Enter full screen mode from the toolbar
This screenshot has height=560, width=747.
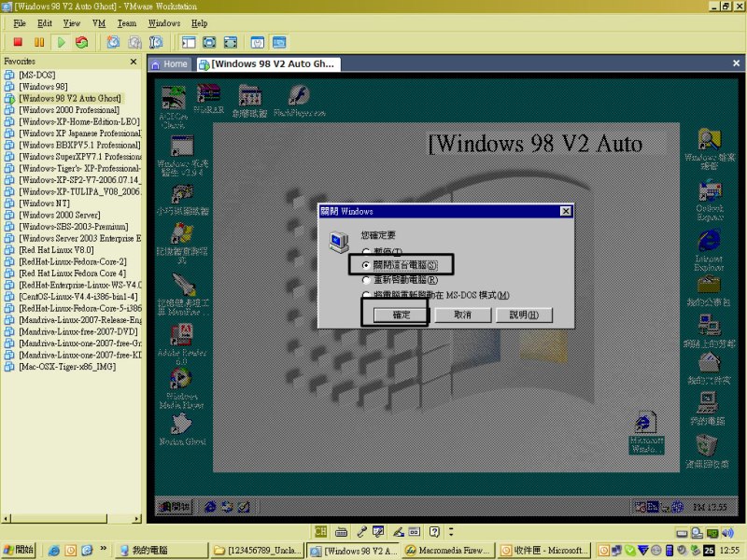point(230,42)
